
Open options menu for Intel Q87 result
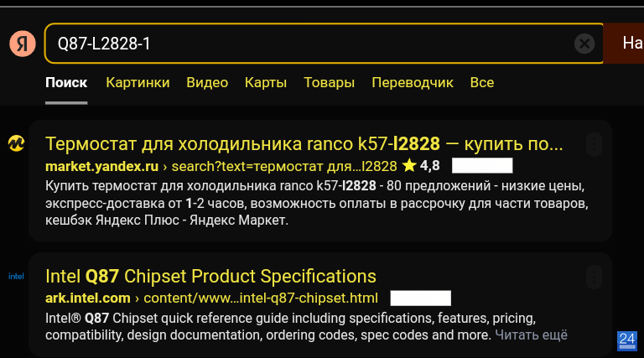click(594, 278)
